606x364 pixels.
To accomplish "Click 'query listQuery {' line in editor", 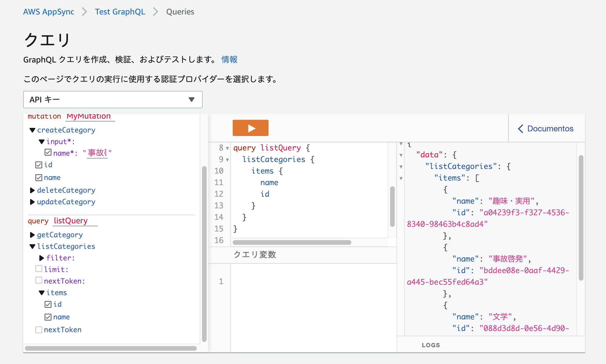I will click(x=272, y=148).
